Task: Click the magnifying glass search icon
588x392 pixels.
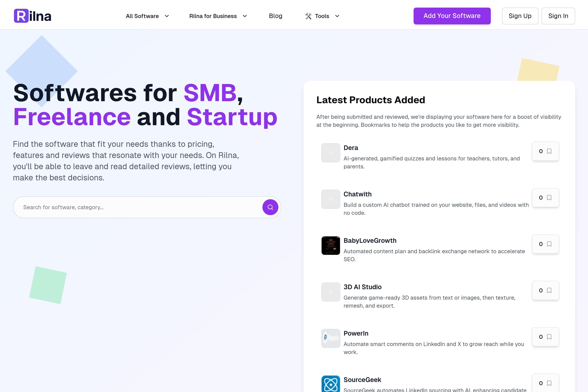Action: pos(270,207)
